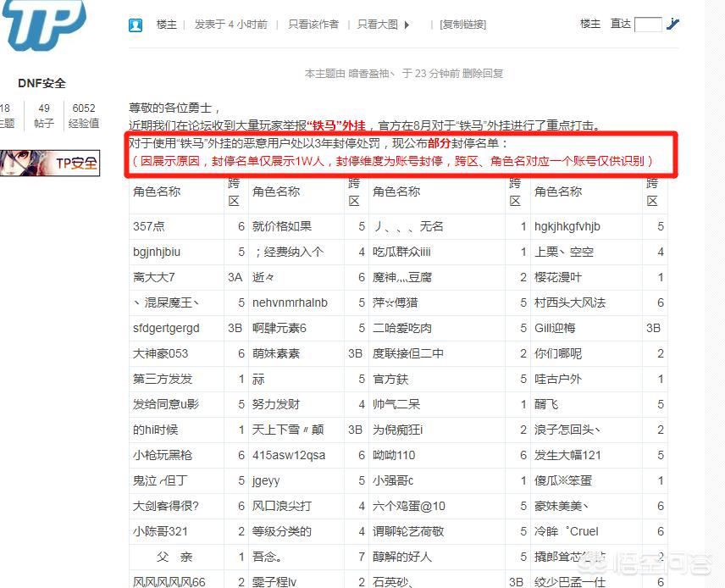
Task: Click cell 哇古户外
Action: coord(558,379)
